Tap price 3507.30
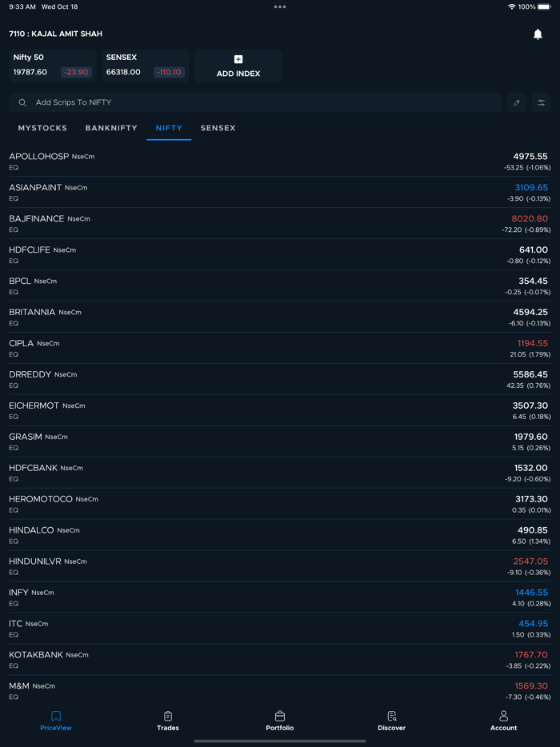 (x=530, y=405)
